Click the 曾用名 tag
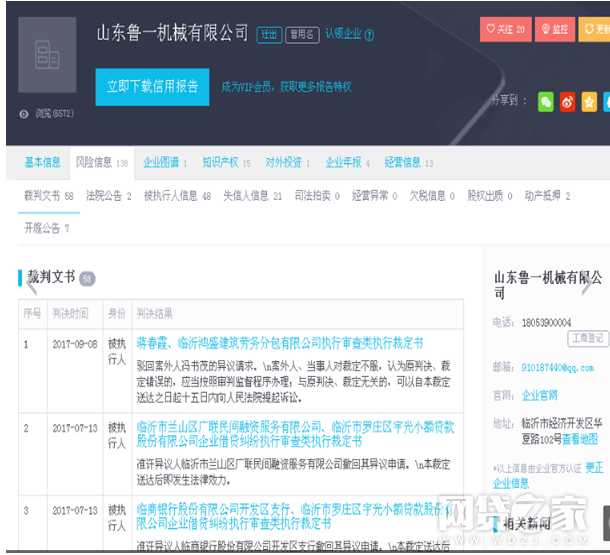Screen dimensions: 610x555 tap(302, 35)
